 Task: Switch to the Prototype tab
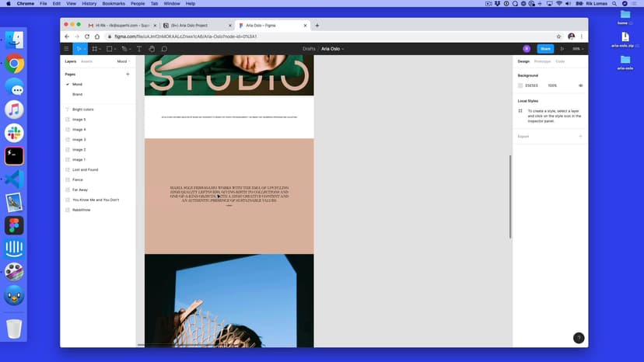tap(542, 61)
